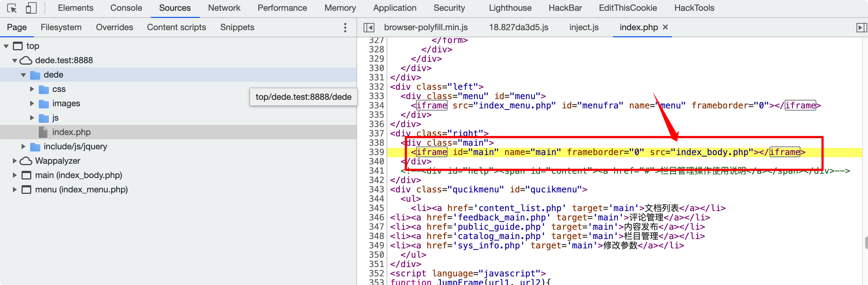Set breakpoint on line number 339

(376, 152)
